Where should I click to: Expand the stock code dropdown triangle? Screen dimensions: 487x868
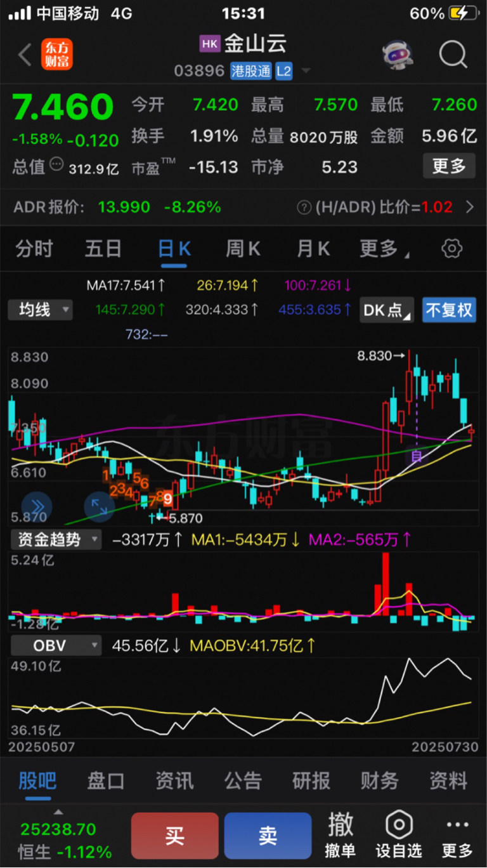(x=306, y=71)
